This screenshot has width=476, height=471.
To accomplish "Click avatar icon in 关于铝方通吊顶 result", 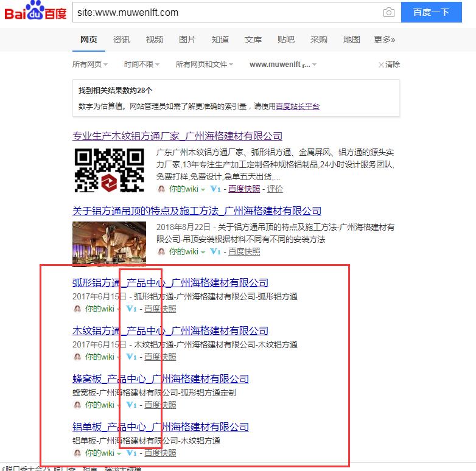I will point(161,251).
